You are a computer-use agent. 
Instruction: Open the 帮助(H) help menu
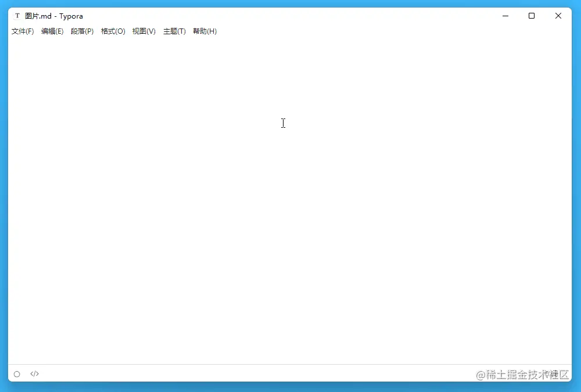(205, 31)
